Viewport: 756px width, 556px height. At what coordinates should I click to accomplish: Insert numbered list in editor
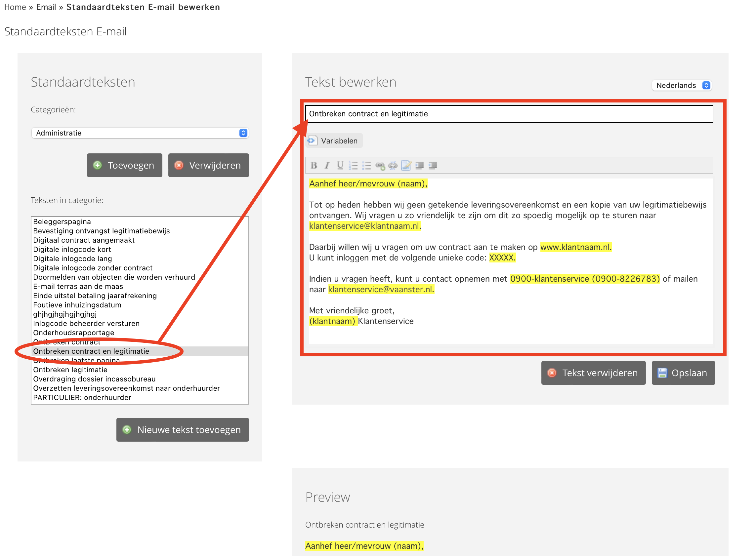353,166
